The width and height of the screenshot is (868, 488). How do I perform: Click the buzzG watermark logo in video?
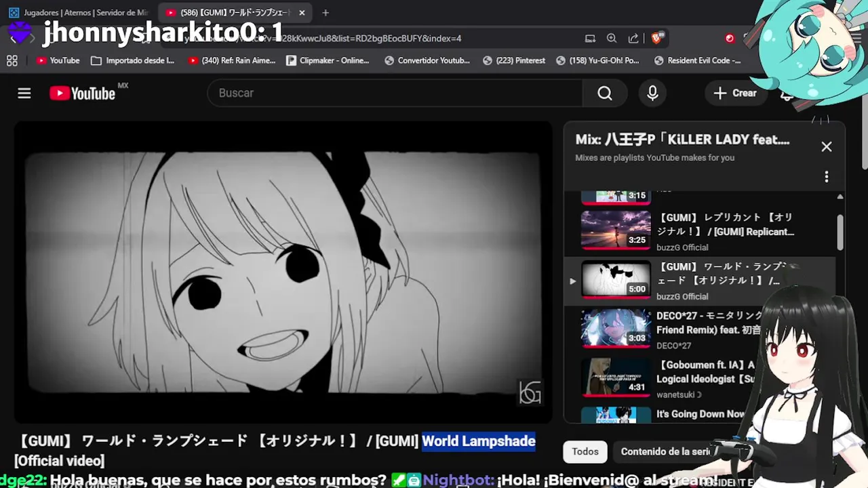530,392
